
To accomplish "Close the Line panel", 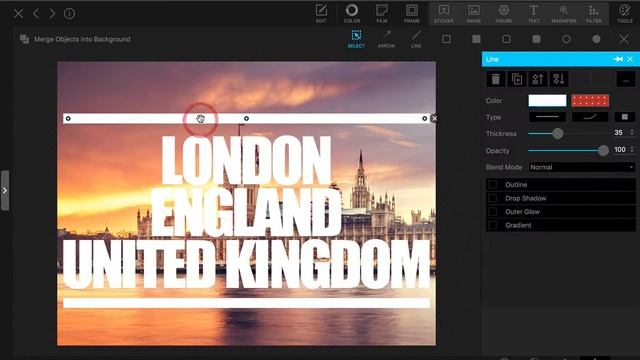I will [x=630, y=59].
